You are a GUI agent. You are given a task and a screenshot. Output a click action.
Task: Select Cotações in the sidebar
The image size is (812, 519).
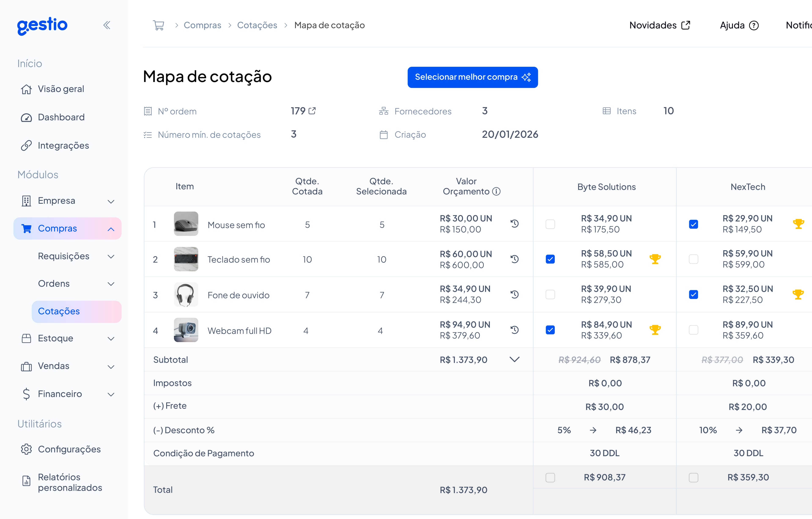(x=59, y=311)
